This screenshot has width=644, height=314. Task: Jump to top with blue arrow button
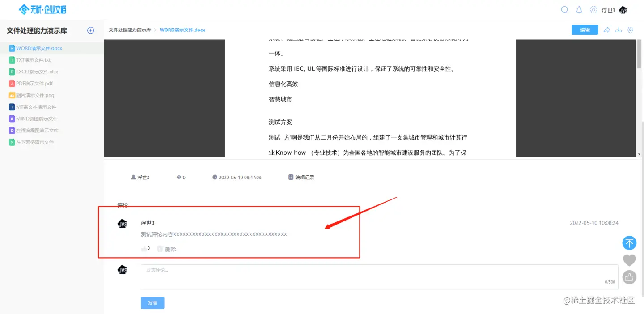click(x=629, y=243)
